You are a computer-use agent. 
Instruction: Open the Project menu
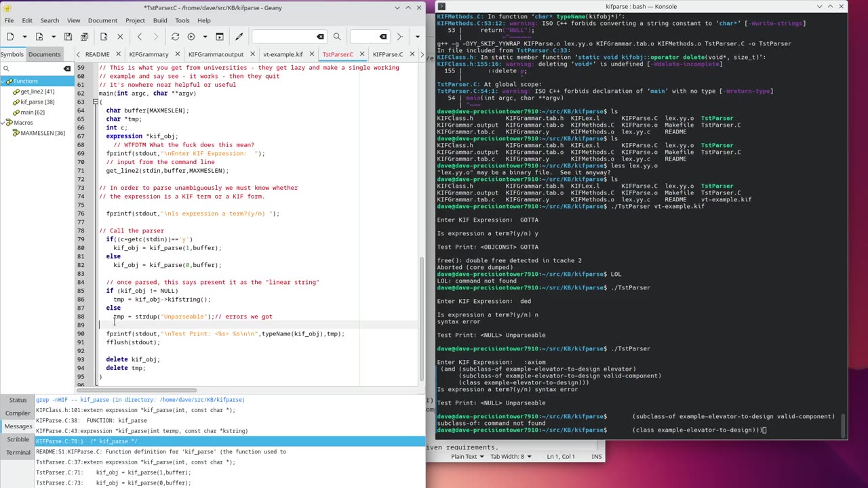coord(135,20)
